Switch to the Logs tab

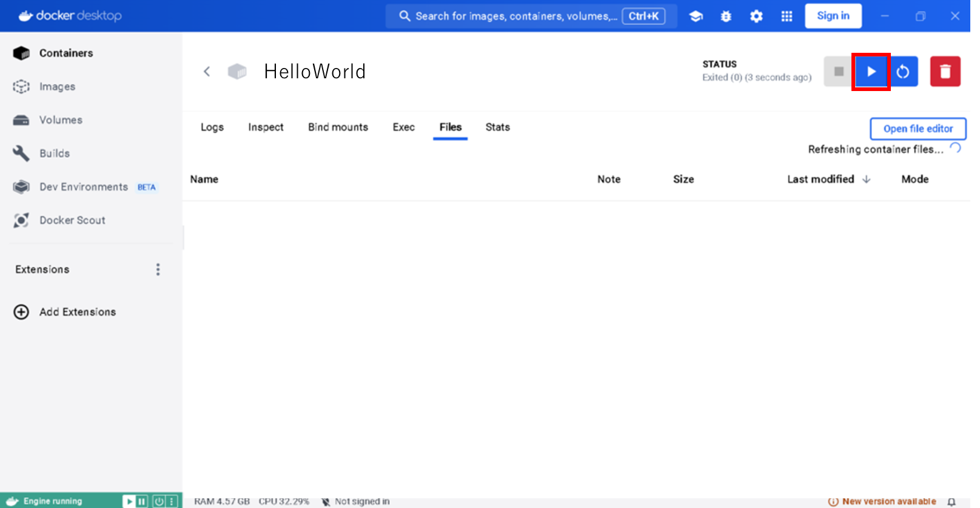[212, 127]
